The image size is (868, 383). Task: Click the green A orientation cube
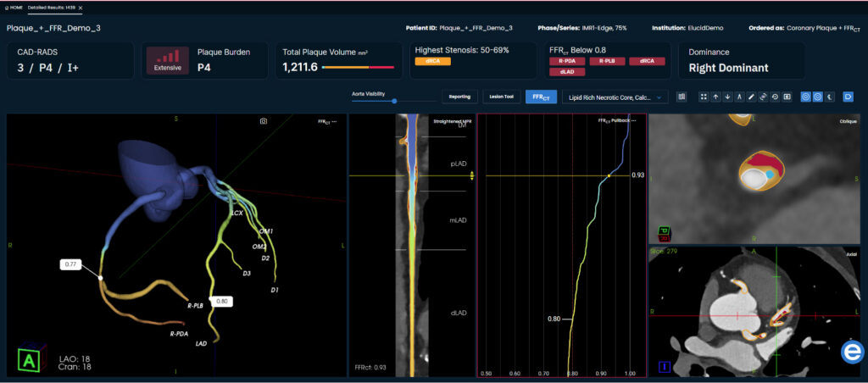point(28,359)
